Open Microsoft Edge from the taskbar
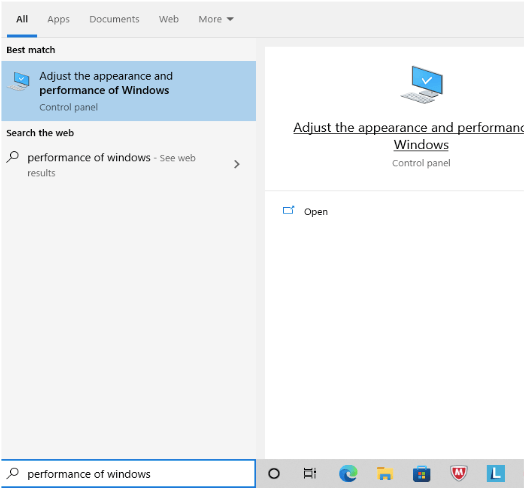524x489 pixels. coord(348,473)
